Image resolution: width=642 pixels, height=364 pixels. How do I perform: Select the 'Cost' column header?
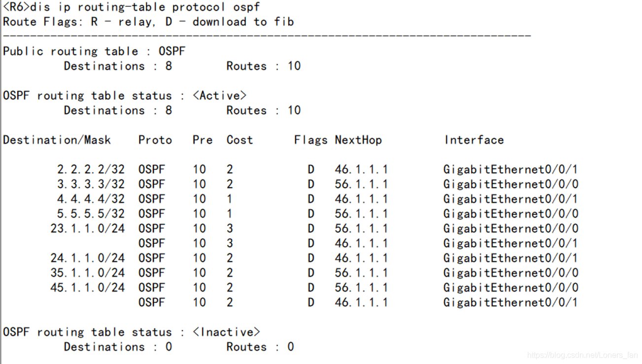point(240,140)
